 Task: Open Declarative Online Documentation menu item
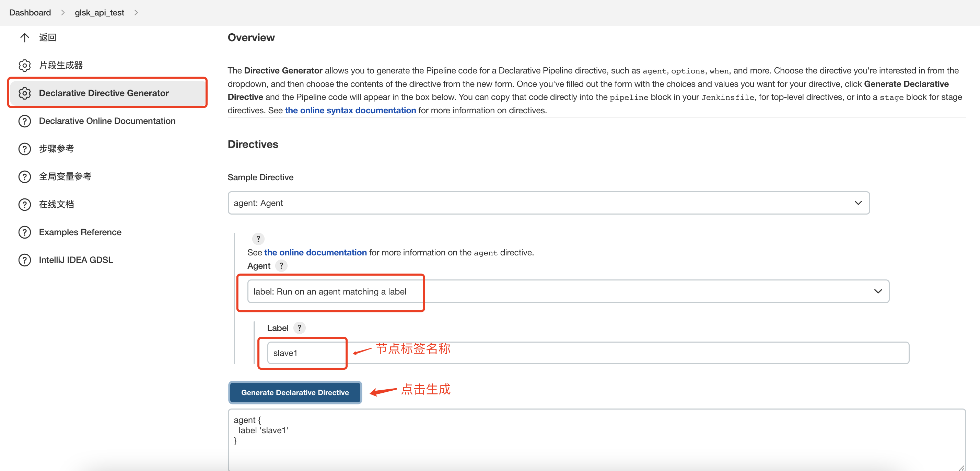point(107,121)
